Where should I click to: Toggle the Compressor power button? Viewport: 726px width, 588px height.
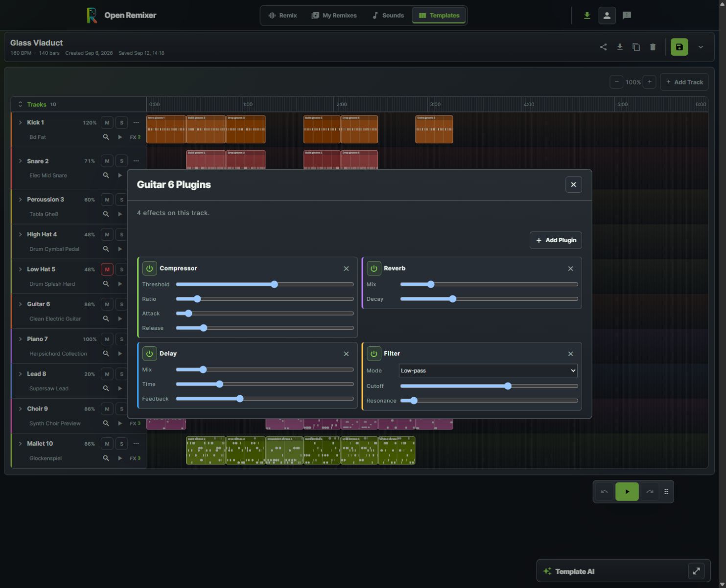point(149,269)
